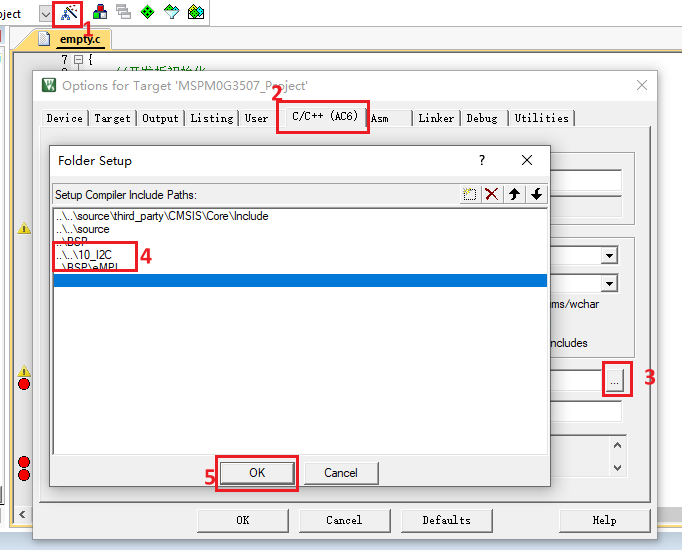Viewport: 682px width, 552px height.
Task: Switch to the Linker tab
Action: tap(436, 118)
